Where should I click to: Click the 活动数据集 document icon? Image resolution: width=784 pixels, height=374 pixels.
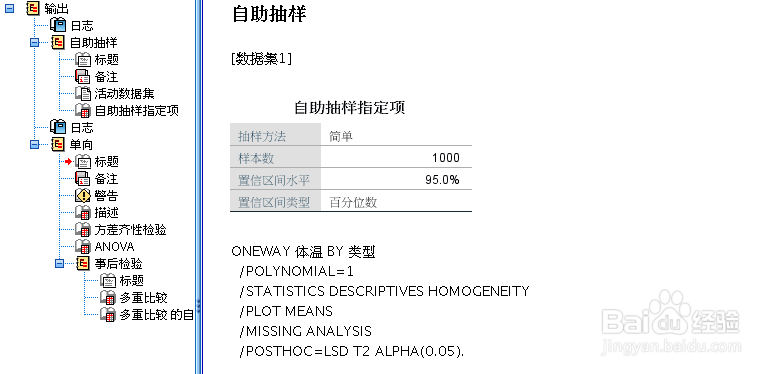click(82, 94)
